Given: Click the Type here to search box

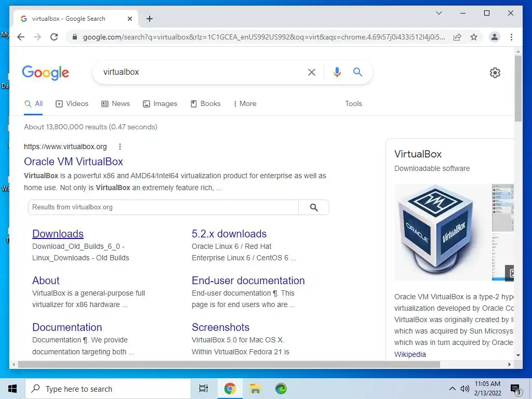Looking at the screenshot, I should click(x=108, y=389).
